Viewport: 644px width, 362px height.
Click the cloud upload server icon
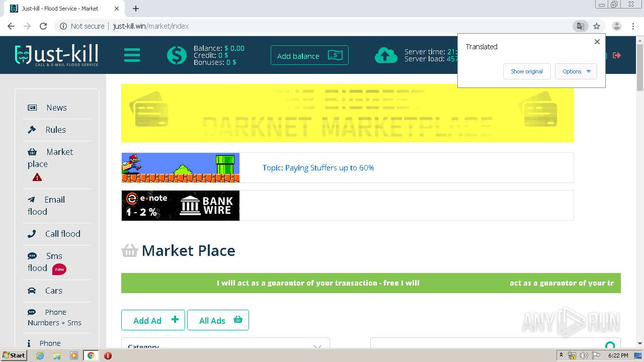386,55
